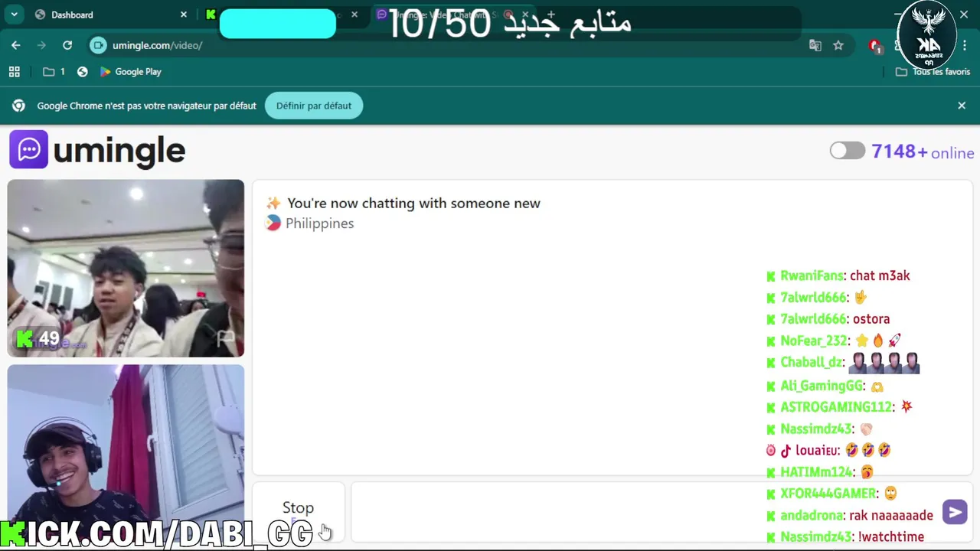Close the Umingle tab
Viewport: 980px width, 551px height.
pyautogui.click(x=525, y=15)
